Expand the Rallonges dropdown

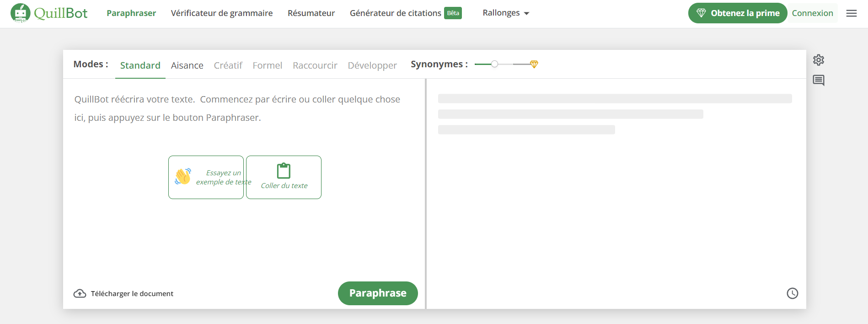(506, 13)
